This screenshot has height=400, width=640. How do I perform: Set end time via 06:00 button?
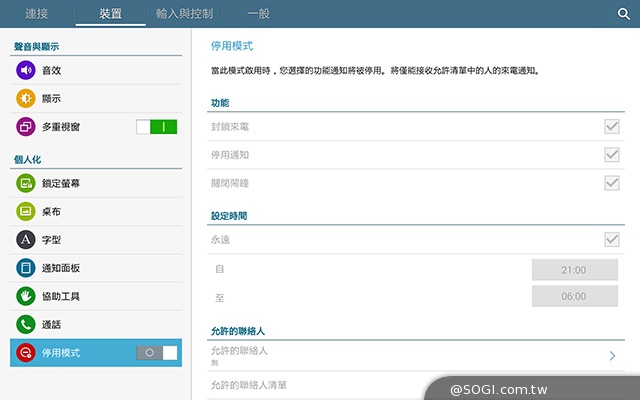574,297
